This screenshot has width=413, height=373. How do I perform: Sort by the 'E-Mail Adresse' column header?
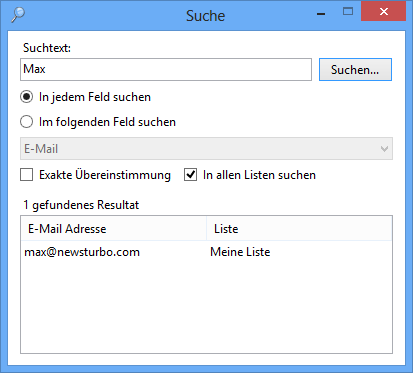pyautogui.click(x=114, y=229)
